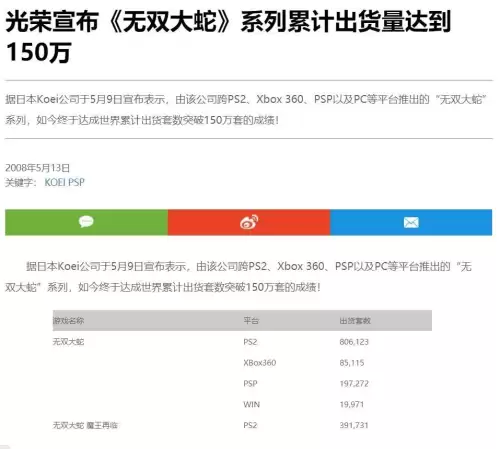Click the 关键字 label
The height and width of the screenshot is (449, 500).
[20, 182]
